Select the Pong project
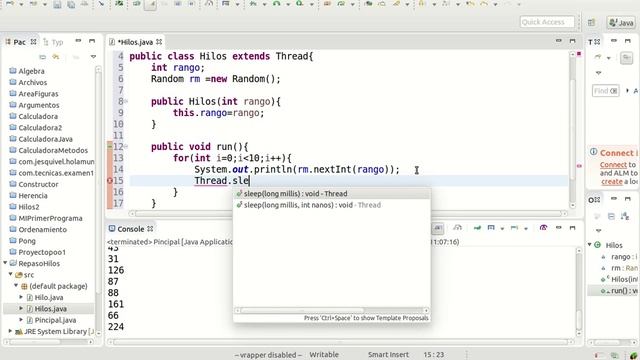This screenshot has height=360, width=640. (27, 241)
